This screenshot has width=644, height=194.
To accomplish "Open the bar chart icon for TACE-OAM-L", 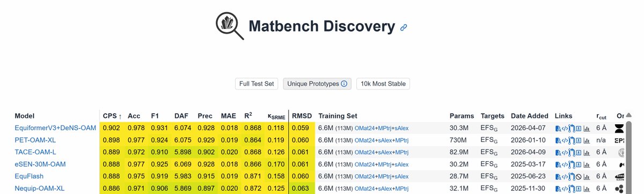I will 587,152.
